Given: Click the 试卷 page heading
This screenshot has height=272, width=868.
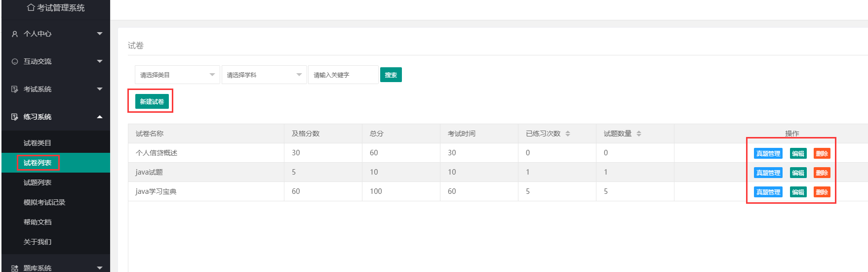Looking at the screenshot, I should coord(136,45).
